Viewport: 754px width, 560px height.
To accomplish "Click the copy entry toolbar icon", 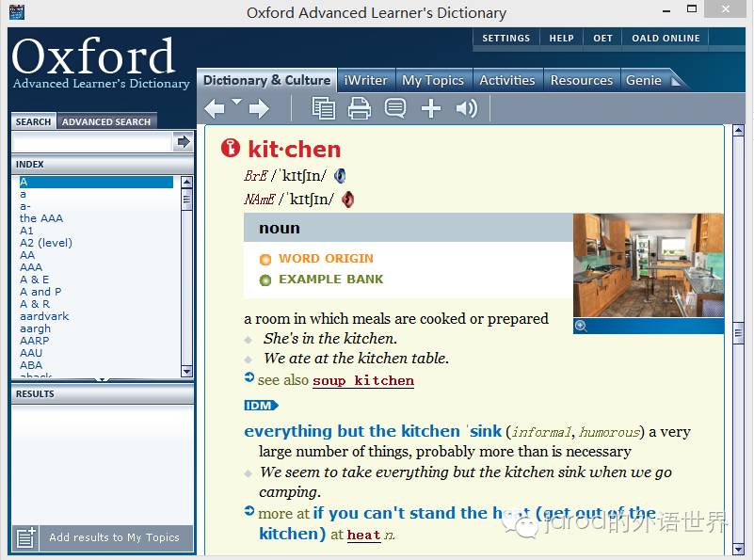I will pyautogui.click(x=323, y=108).
